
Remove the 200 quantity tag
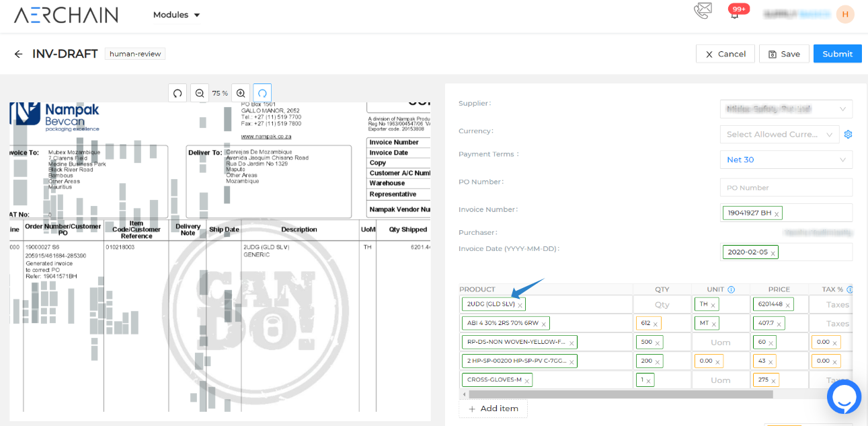[x=658, y=361]
